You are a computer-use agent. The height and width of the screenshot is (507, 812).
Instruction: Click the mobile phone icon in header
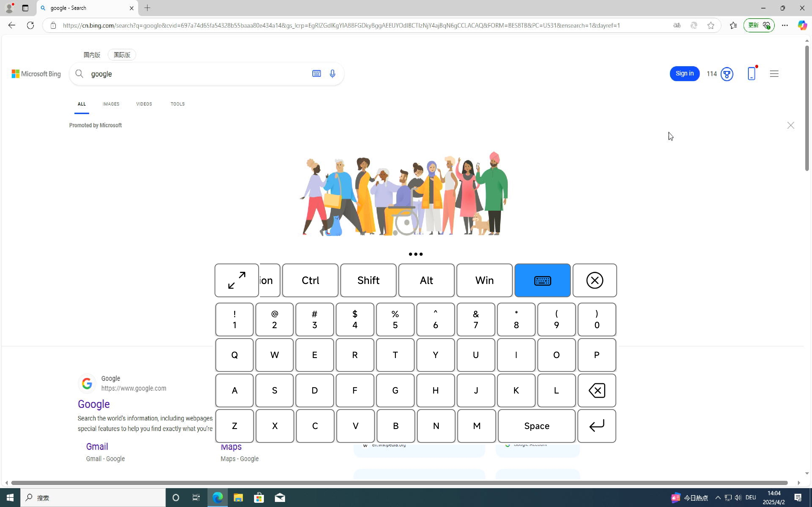tap(751, 74)
